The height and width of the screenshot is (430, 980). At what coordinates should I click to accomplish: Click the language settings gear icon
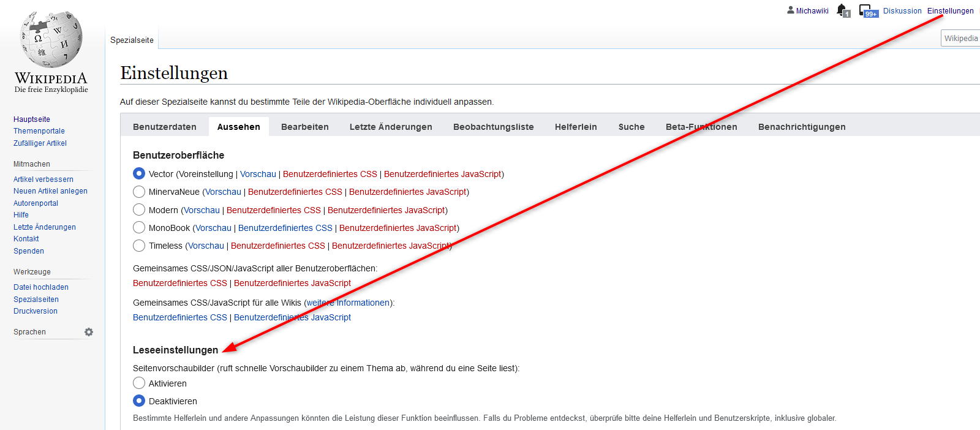click(x=89, y=332)
